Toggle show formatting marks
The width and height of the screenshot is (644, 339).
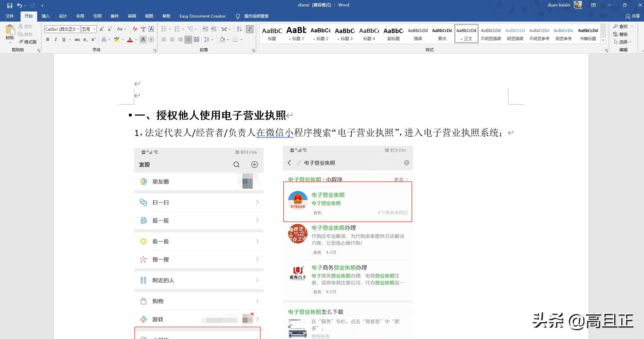tap(249, 29)
